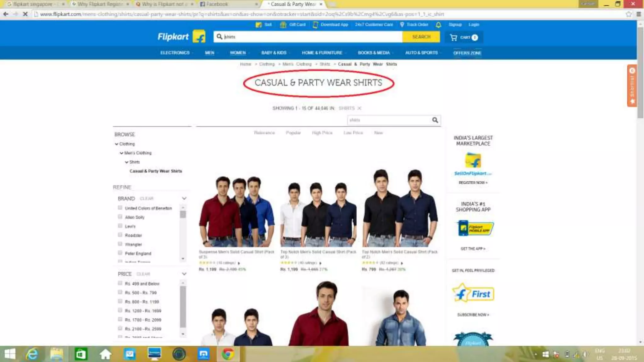Click the Track Order link

coord(417,25)
